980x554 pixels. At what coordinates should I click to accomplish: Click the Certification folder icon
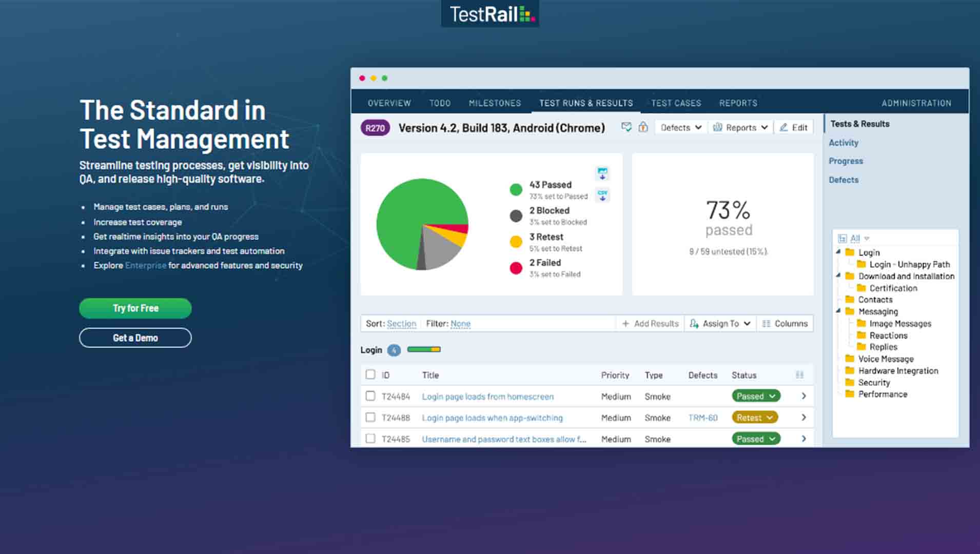pos(861,288)
